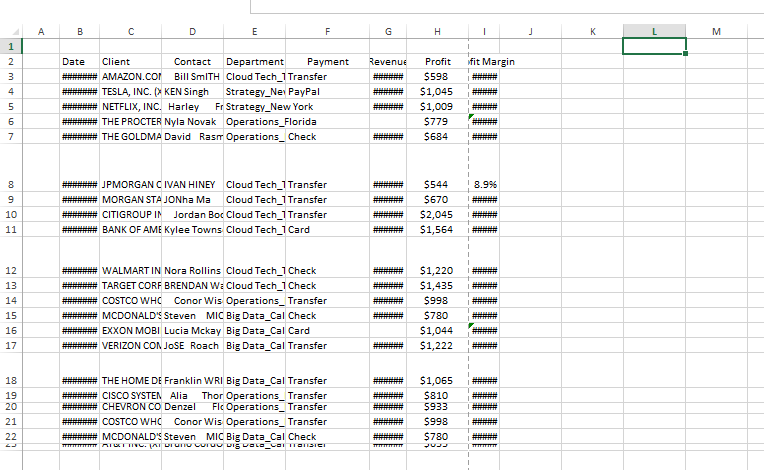The height and width of the screenshot is (470, 764).
Task: Select the Kylee Towns contact cell
Action: [x=192, y=230]
